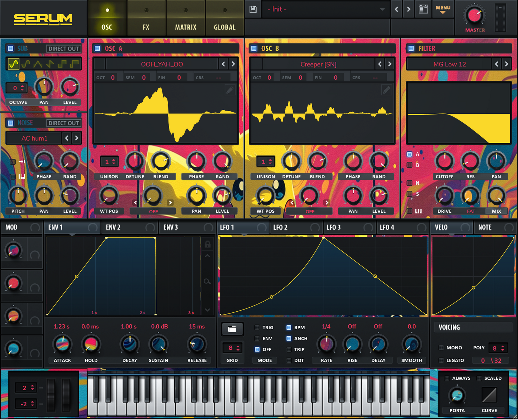The height and width of the screenshot is (420, 518).
Task: Enable MONO voicing checkbox
Action: [x=441, y=348]
